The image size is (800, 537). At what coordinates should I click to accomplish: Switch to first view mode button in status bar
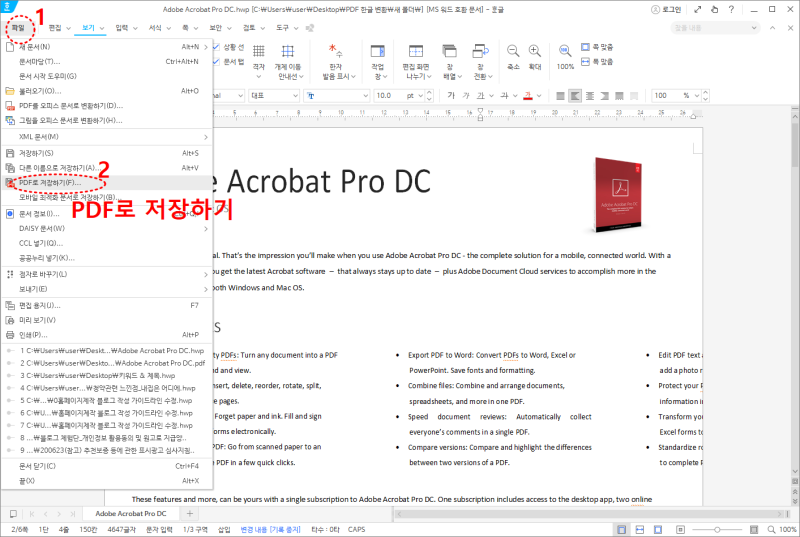click(621, 529)
